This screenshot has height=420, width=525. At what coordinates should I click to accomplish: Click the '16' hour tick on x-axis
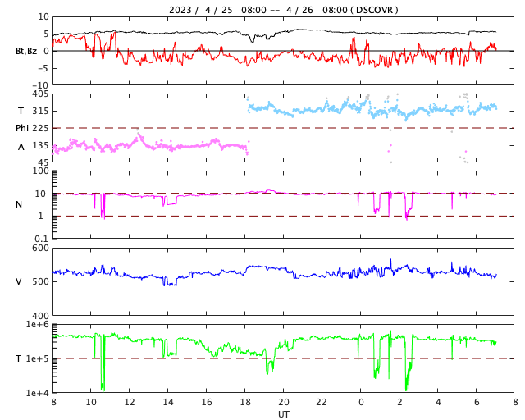207,402
